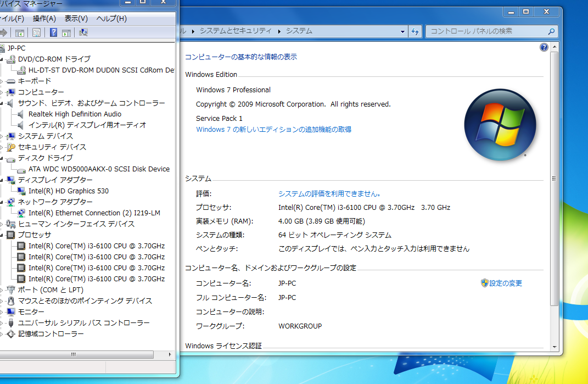The image size is (588, 384).
Task: Expand the 記憶域コントローラー tree node
Action: coord(2,334)
